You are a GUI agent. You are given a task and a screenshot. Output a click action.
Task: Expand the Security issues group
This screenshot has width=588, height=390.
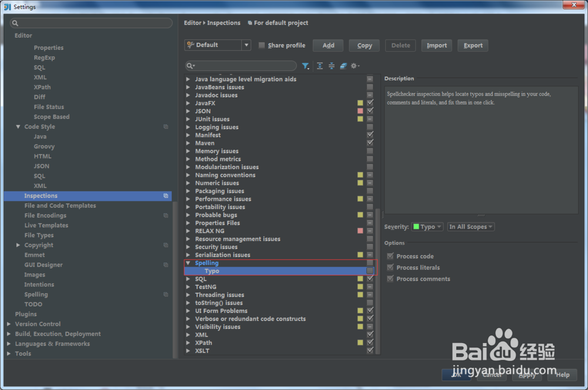(188, 247)
